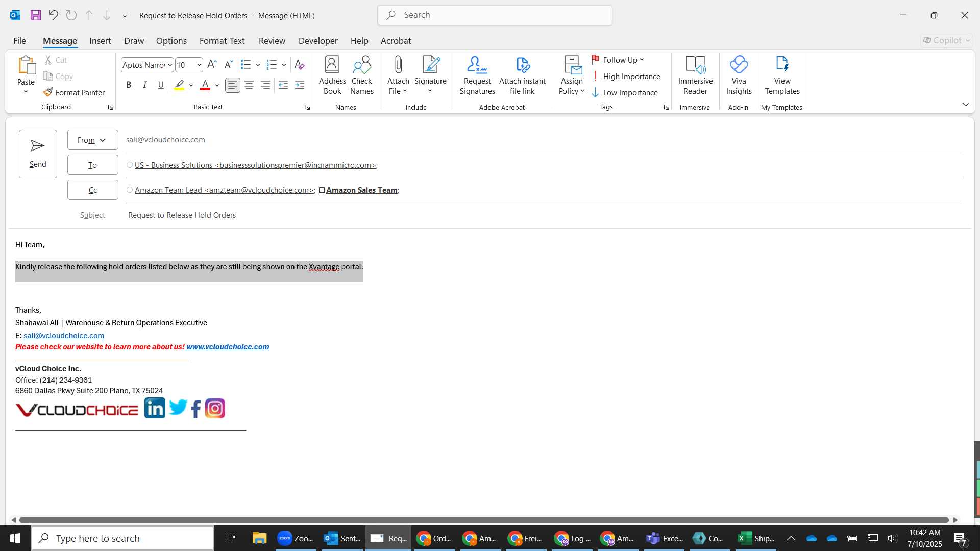Click presence circle beside US - Business Solutions
This screenshot has height=551, width=980.
coord(130,165)
